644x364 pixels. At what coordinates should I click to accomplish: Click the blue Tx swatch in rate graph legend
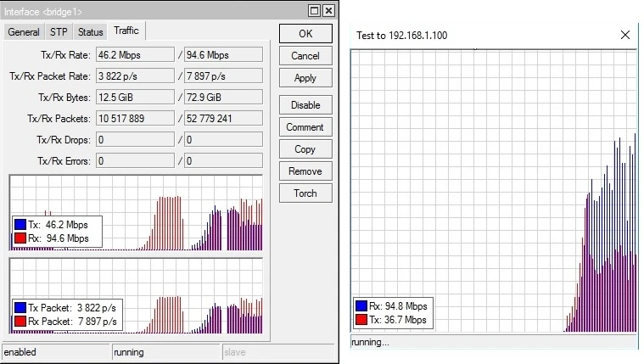tap(20, 226)
